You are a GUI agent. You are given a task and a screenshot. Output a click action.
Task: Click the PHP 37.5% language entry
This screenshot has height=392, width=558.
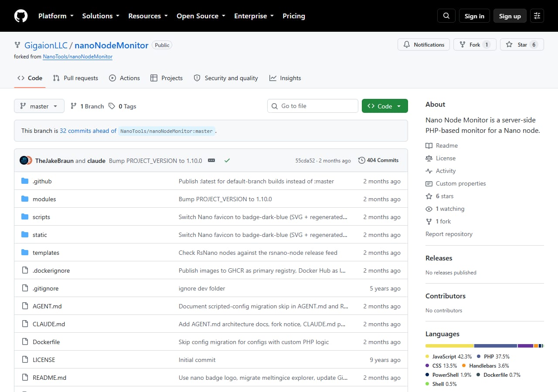(x=493, y=356)
